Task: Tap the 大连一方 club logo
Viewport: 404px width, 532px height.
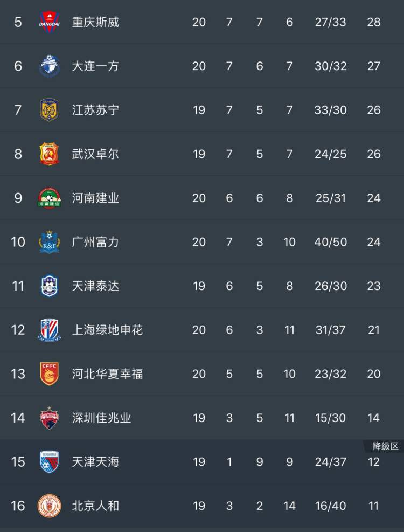Action: point(50,66)
